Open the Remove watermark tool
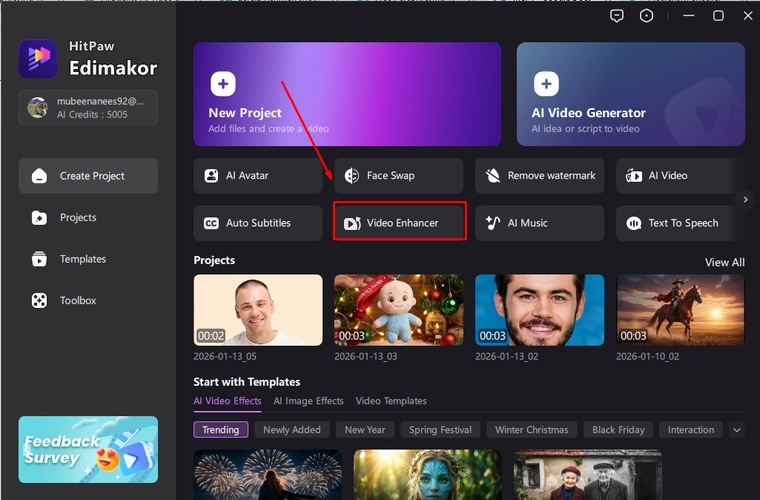 click(x=539, y=175)
